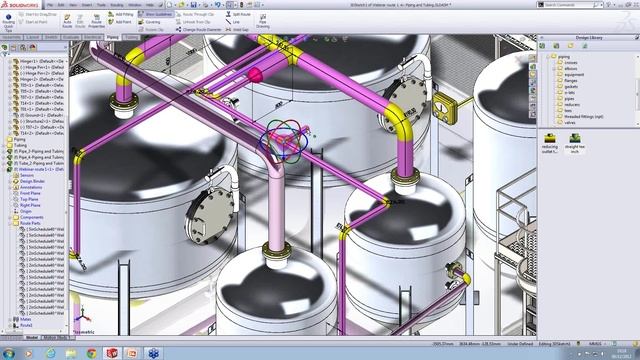Switch to the Electrical tab
The image size is (640, 360).
(x=93, y=37)
